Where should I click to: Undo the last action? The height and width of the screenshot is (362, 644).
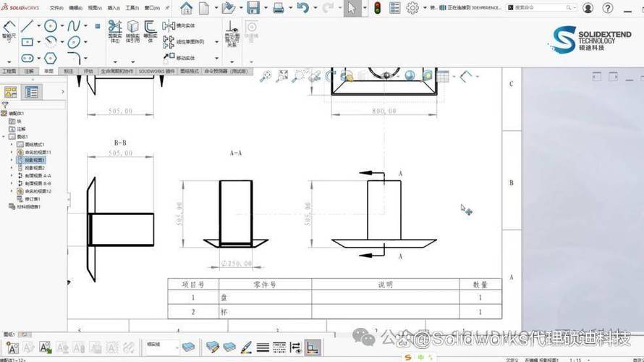point(302,8)
